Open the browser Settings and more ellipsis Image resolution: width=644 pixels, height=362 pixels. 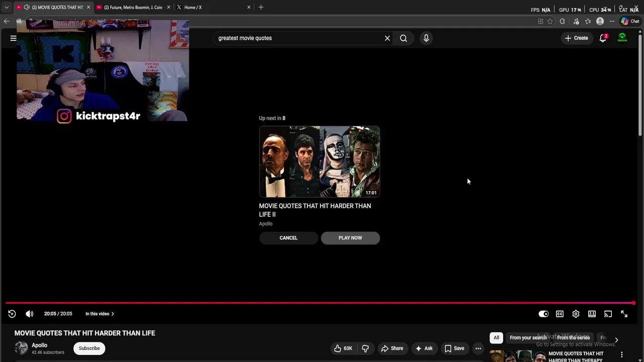(x=612, y=21)
